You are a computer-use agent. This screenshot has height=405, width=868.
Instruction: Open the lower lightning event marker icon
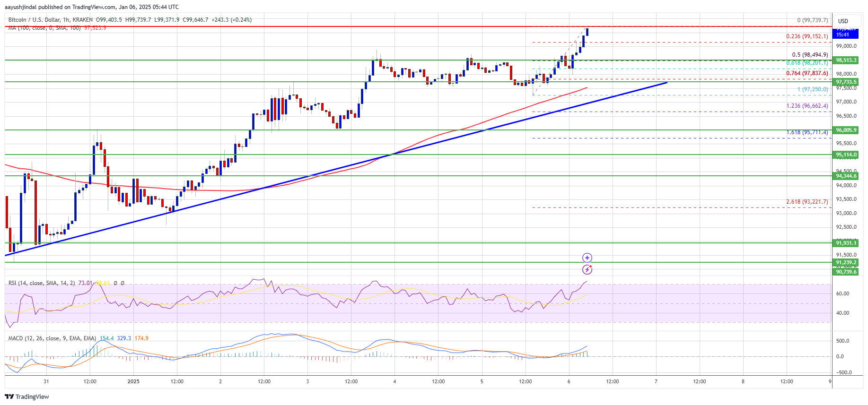(x=587, y=269)
